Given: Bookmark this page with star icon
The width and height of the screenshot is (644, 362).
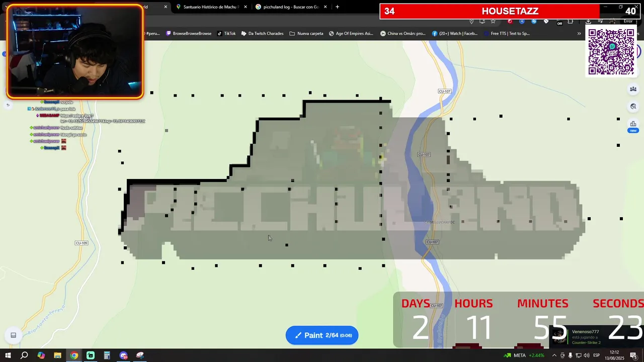Looking at the screenshot, I should 493,21.
